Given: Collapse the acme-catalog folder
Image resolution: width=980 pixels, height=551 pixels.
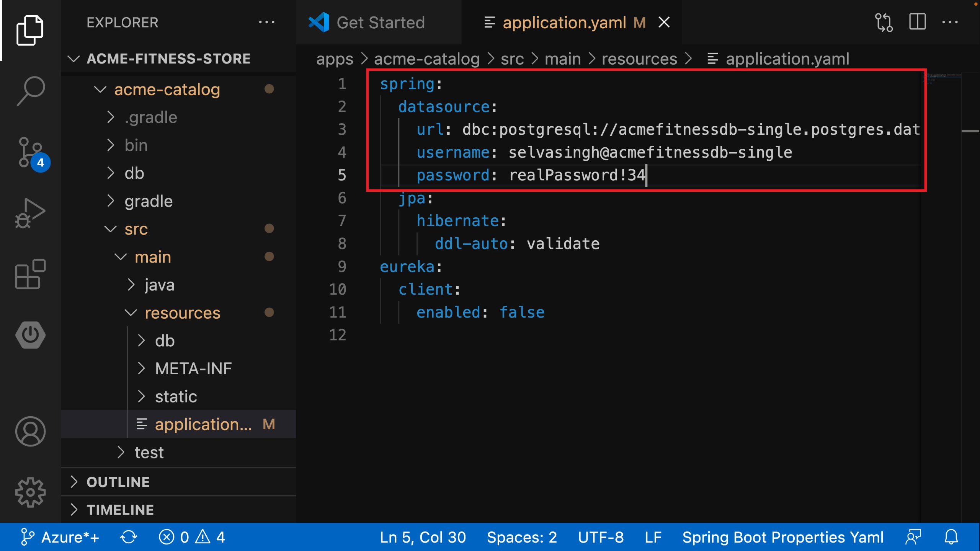Looking at the screenshot, I should pos(167,90).
